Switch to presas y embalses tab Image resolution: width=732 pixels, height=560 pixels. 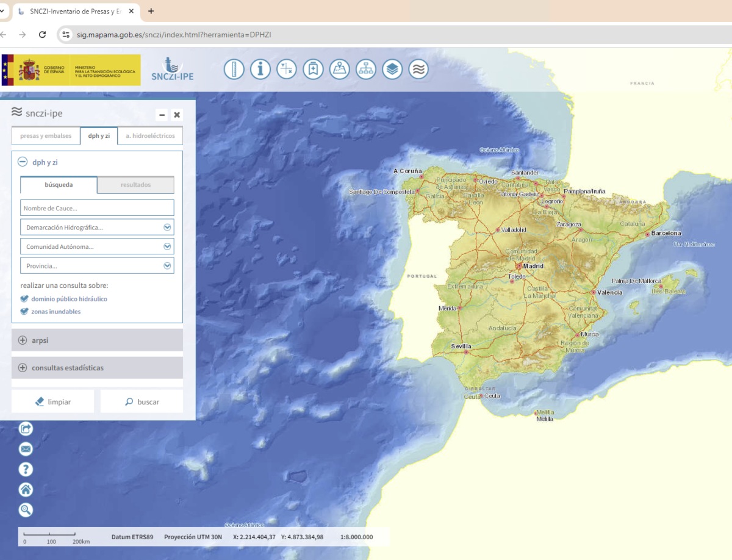[x=46, y=136]
